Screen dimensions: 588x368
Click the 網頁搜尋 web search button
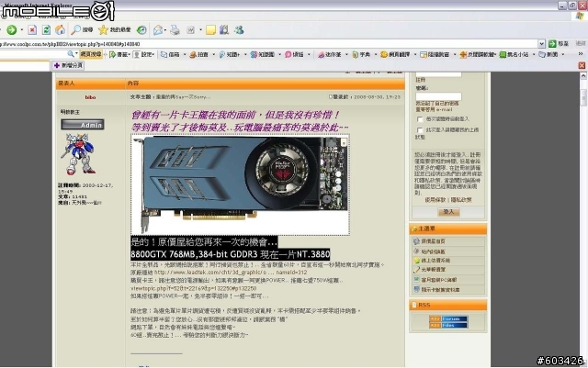91,54
